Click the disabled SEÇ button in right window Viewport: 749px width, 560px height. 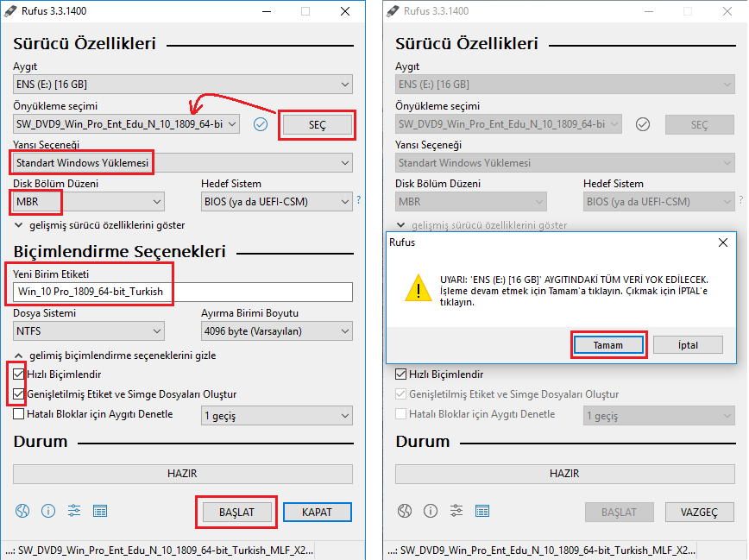tap(699, 125)
